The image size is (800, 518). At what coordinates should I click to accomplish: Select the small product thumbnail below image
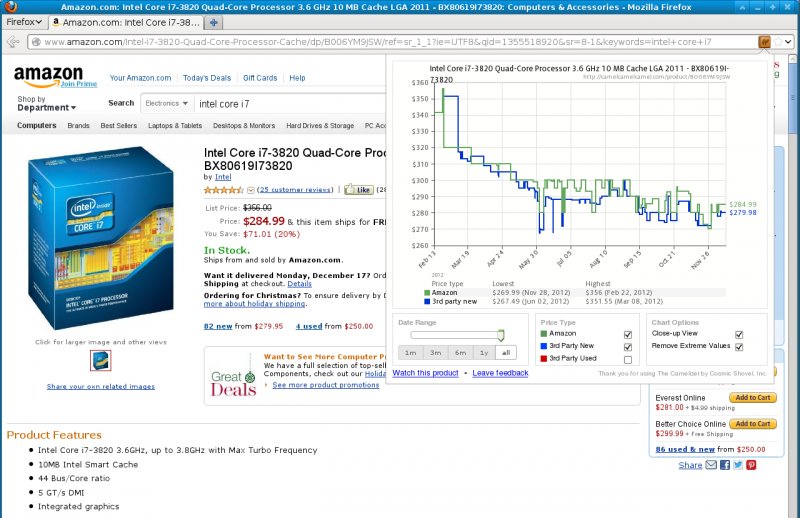coord(101,360)
